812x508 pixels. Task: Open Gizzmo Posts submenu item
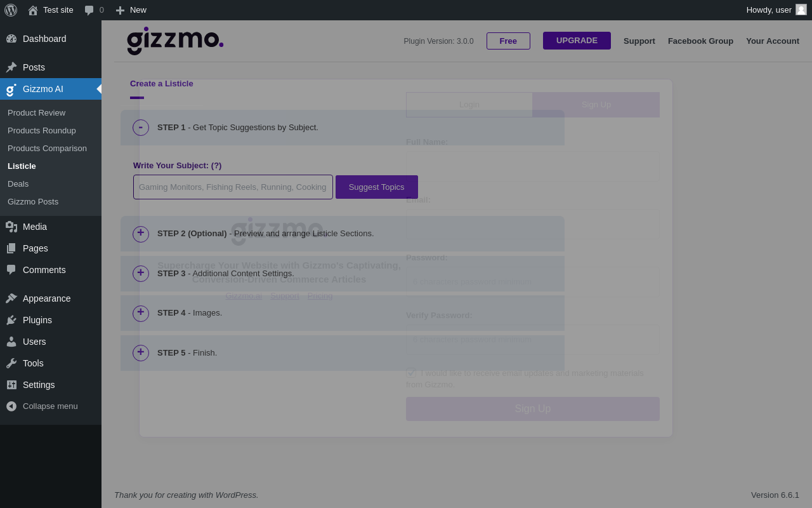(x=33, y=201)
